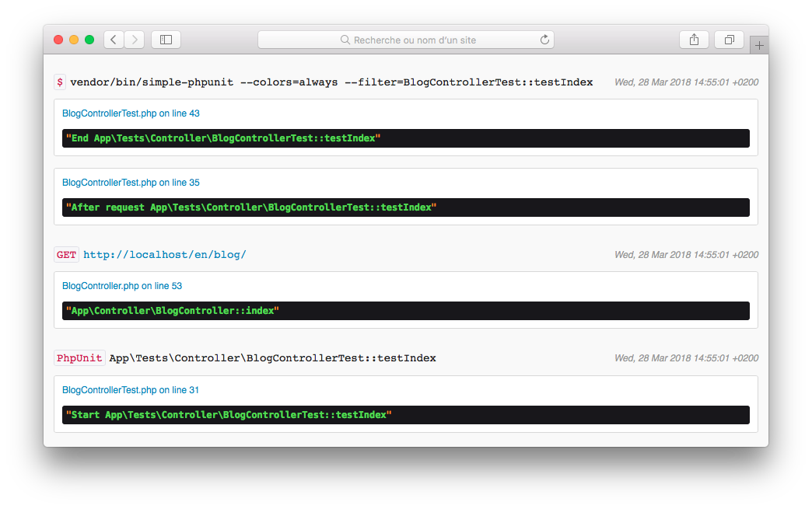Close the window with the red button
Screen dimensions: 812x509
(58, 40)
